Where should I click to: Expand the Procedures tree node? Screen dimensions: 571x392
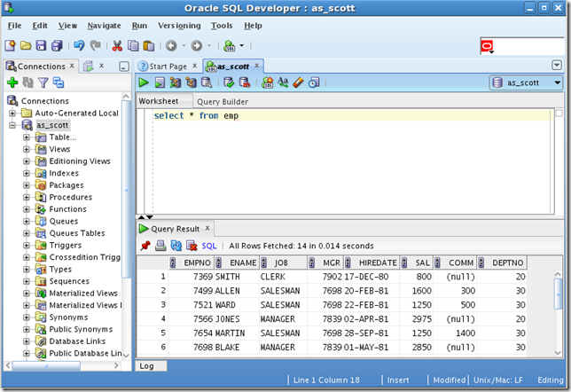[x=27, y=197]
